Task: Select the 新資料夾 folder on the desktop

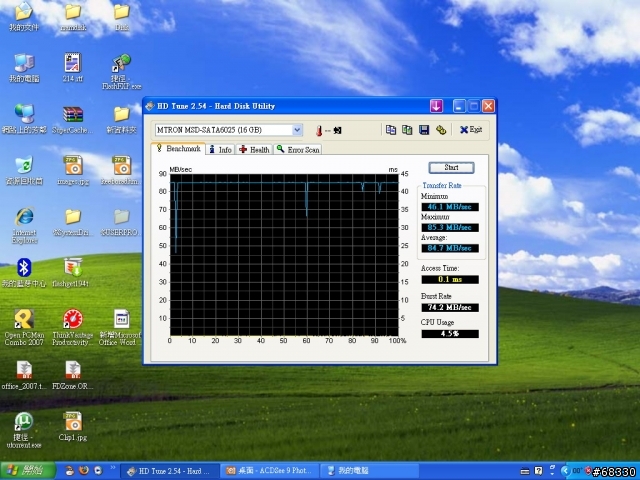Action: tap(122, 119)
